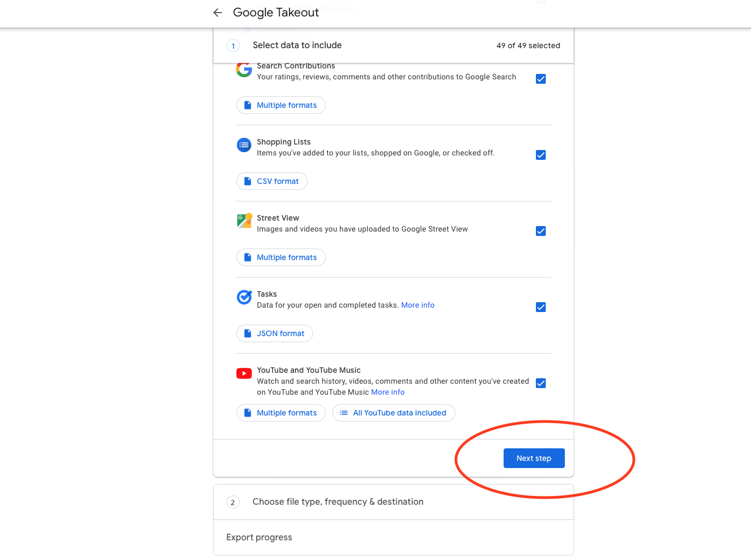
Task: Click the Export progress section
Action: point(394,538)
